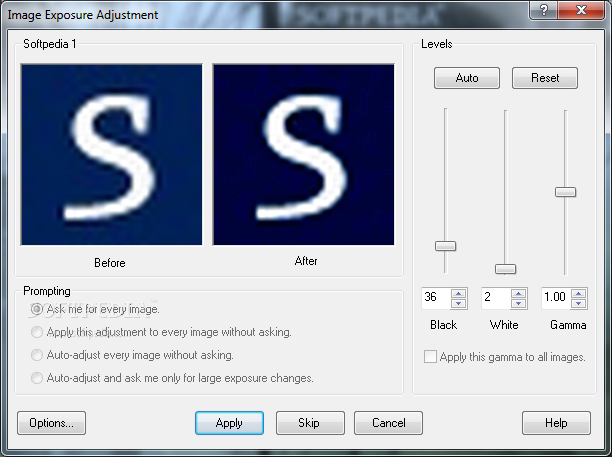Click the White value field showing 2

(x=496, y=298)
